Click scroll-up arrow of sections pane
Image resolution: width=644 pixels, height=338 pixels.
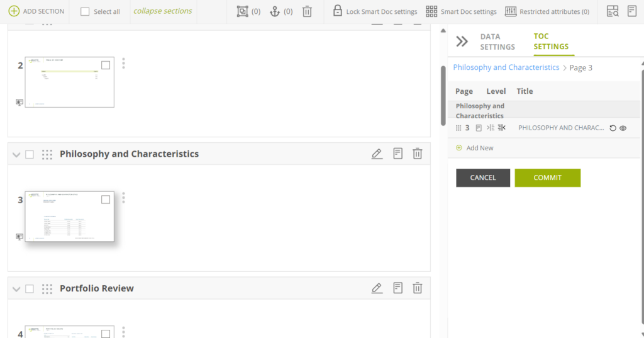[x=443, y=30]
